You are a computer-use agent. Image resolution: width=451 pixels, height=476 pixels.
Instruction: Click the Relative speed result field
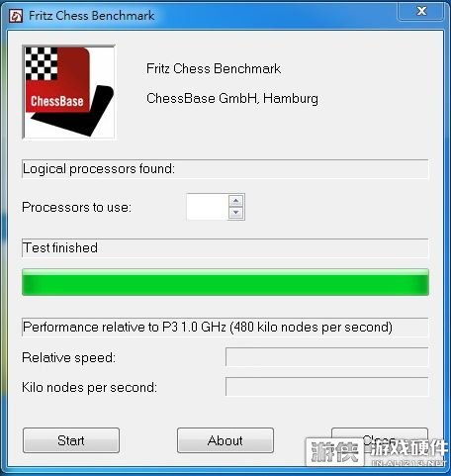pos(326,357)
